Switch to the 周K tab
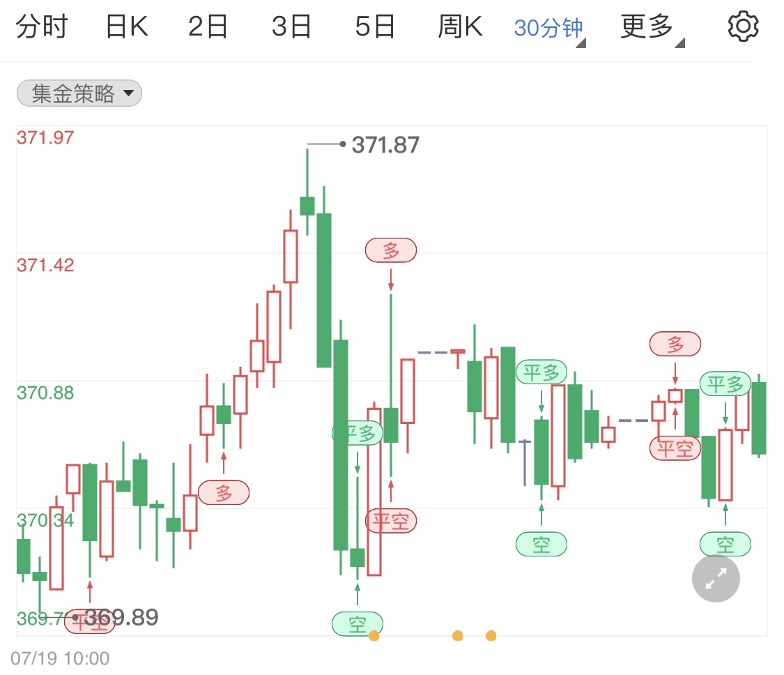 (461, 26)
